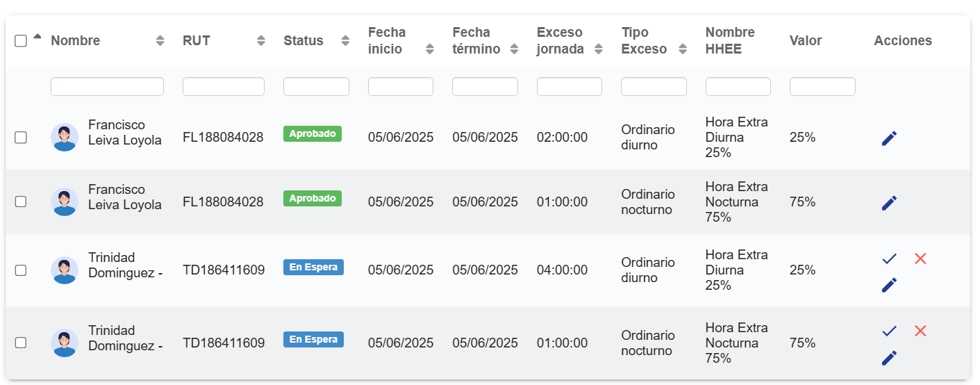980x385 pixels.
Task: Sort by Tipo Exceso column arrows
Action: (x=683, y=49)
